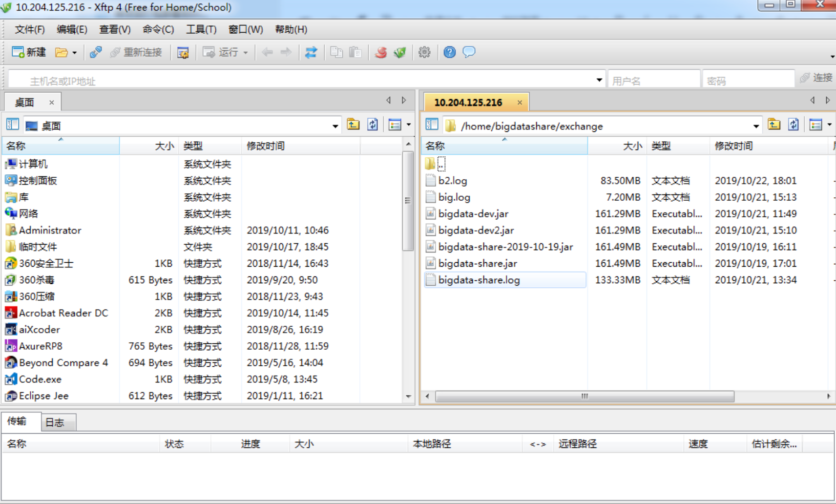Refresh the remote exchange folder listing
This screenshot has width=836, height=504.
(x=793, y=125)
